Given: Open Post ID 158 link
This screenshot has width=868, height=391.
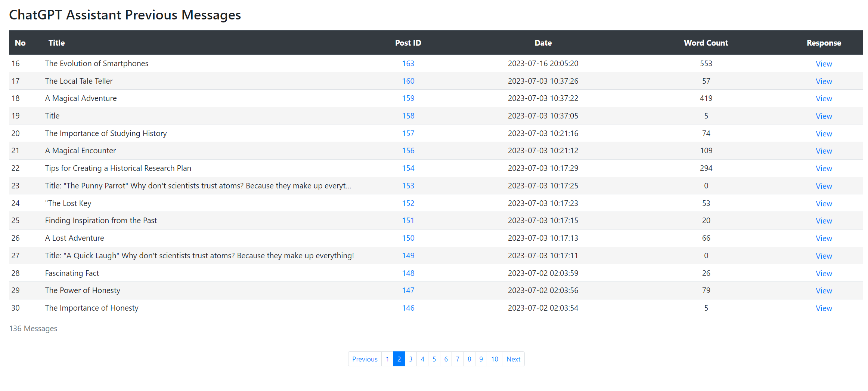Looking at the screenshot, I should (408, 116).
